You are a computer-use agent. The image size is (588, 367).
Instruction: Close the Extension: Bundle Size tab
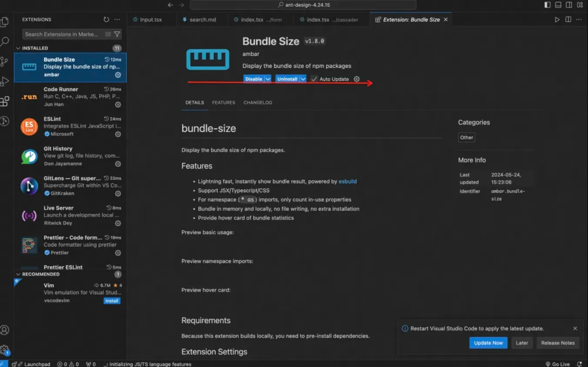pyautogui.click(x=446, y=20)
